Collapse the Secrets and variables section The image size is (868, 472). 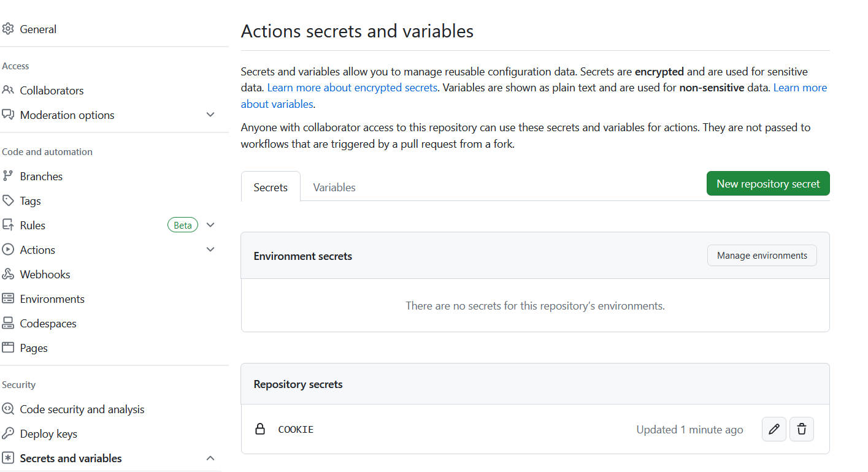click(x=210, y=458)
